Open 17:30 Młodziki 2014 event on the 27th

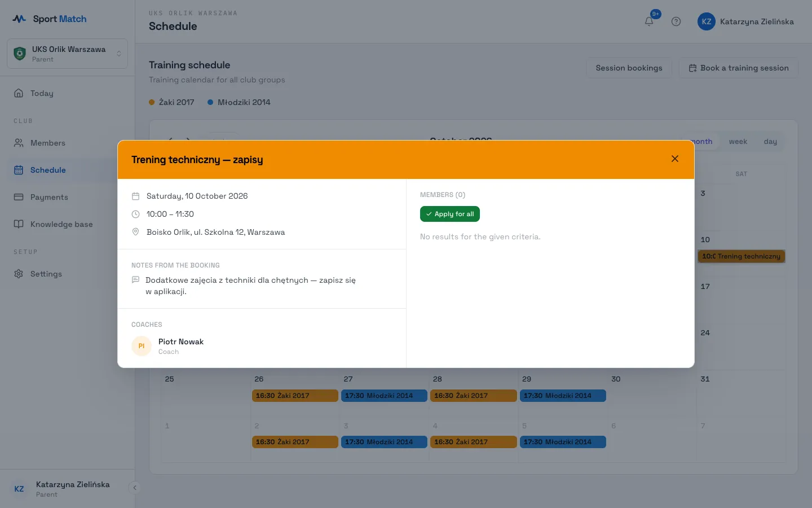[384, 396]
